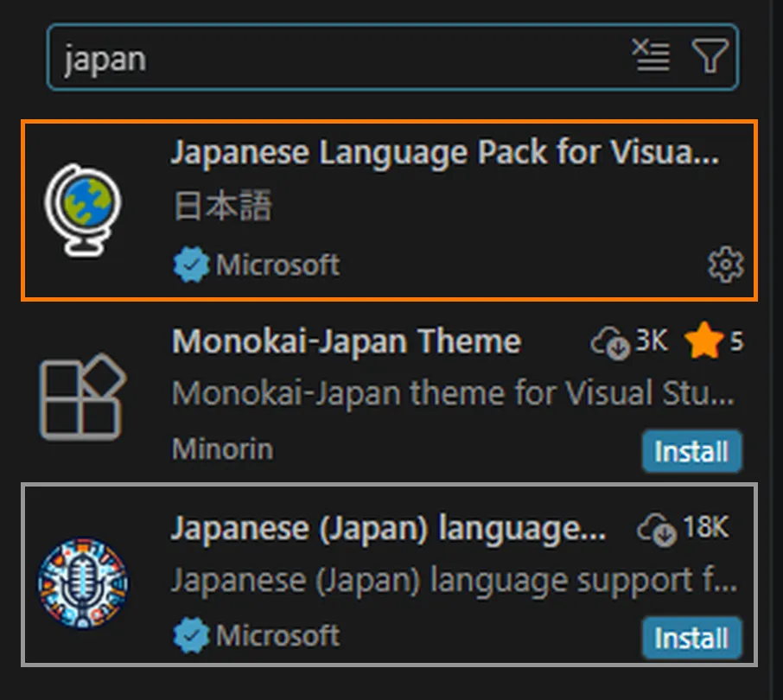
Task: Install the Monokai-Japan Theme extension
Action: 691,451
